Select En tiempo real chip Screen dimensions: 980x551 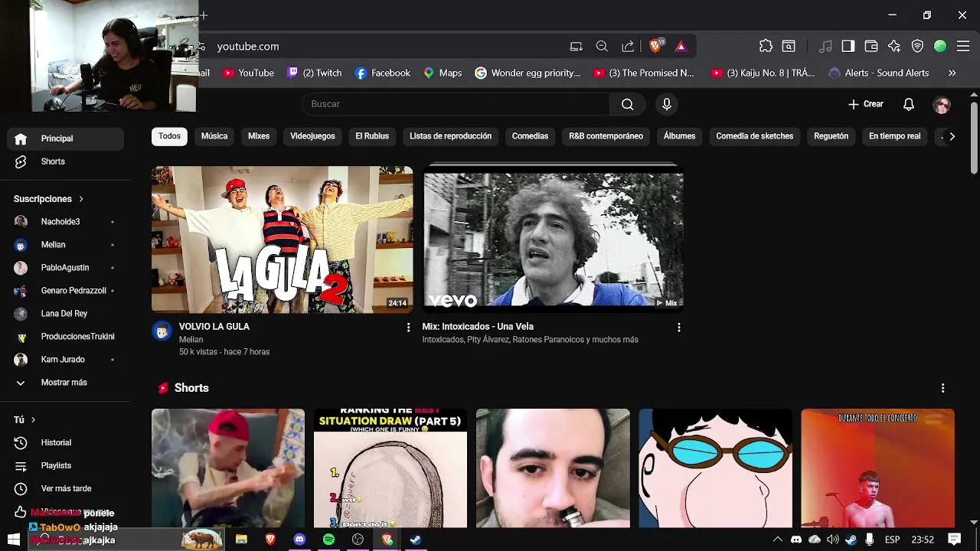(x=894, y=136)
